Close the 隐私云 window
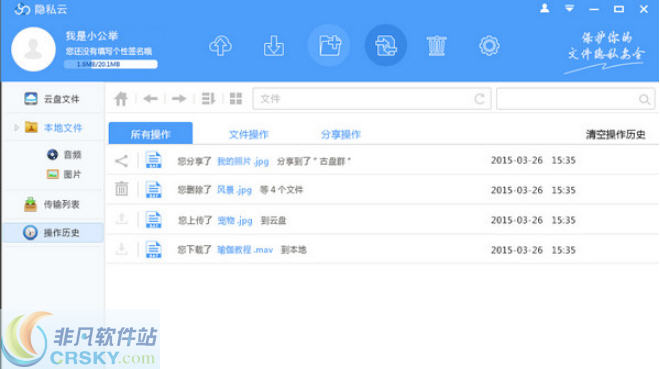Image resolution: width=660 pixels, height=369 pixels. click(x=644, y=8)
